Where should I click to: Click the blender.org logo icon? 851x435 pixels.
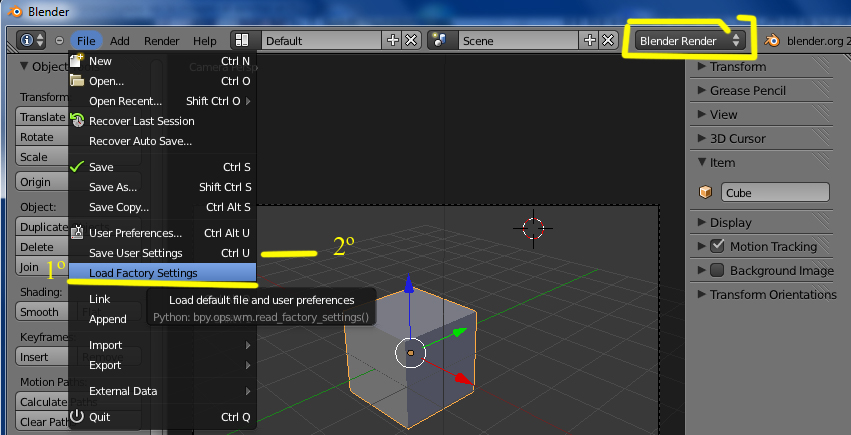point(772,41)
